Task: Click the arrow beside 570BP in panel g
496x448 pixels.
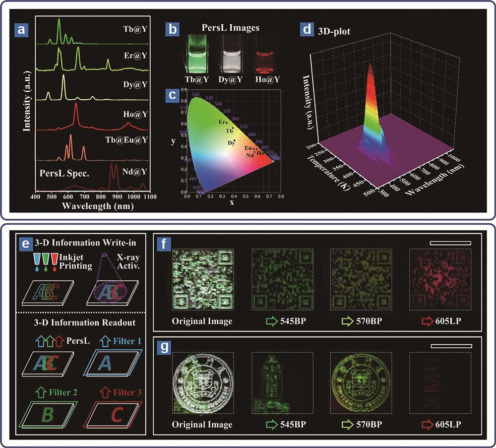Action: 348,425
